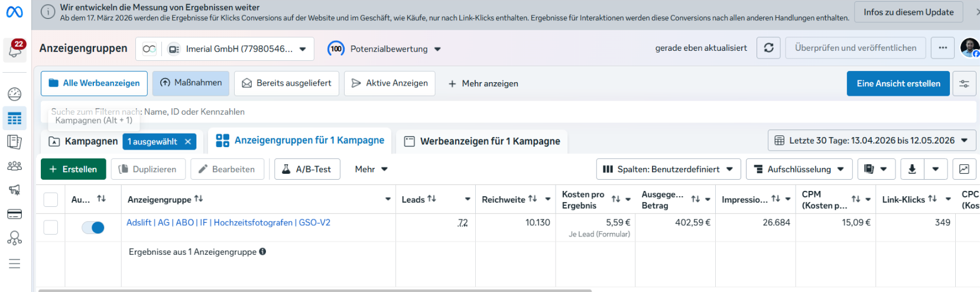
Task: Open the three-dots more options button
Action: coord(943,48)
